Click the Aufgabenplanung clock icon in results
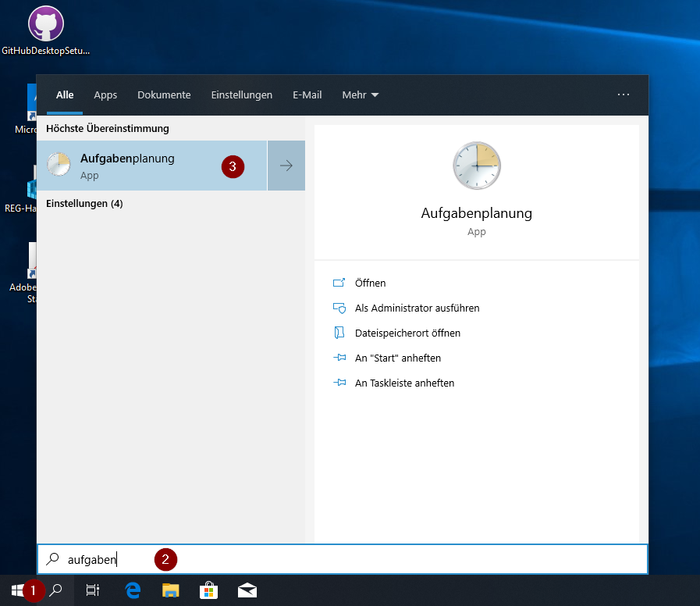Image resolution: width=700 pixels, height=606 pixels. tap(59, 165)
